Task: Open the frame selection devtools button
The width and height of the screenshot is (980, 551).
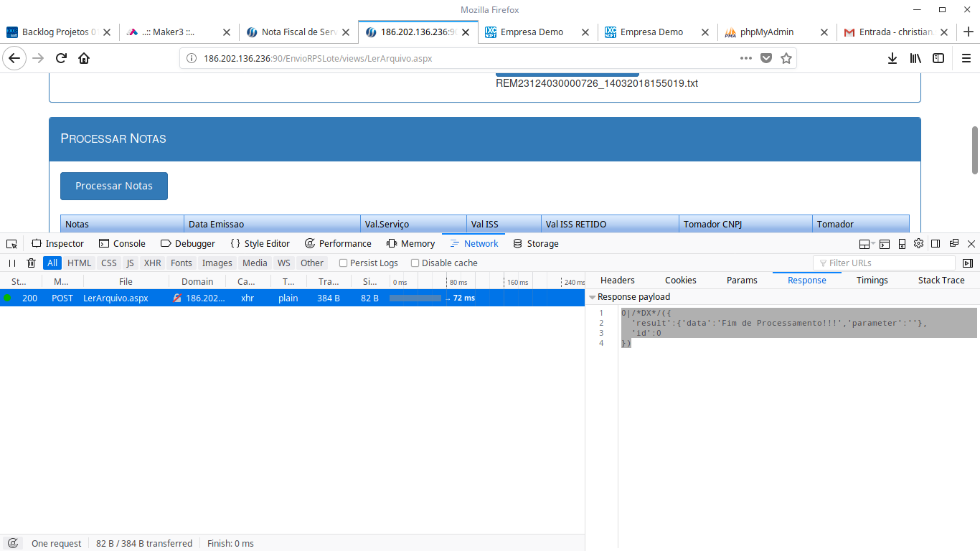Action: tap(866, 244)
